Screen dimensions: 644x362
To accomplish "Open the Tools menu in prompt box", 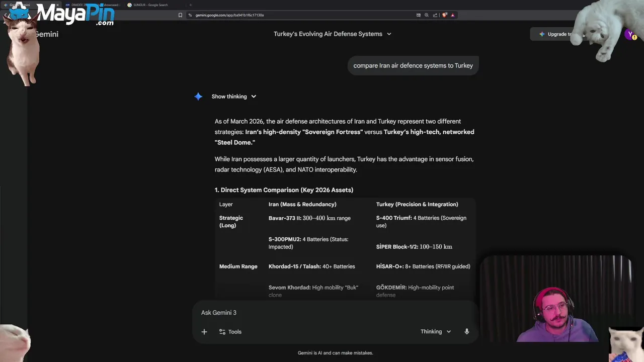I will click(x=230, y=332).
